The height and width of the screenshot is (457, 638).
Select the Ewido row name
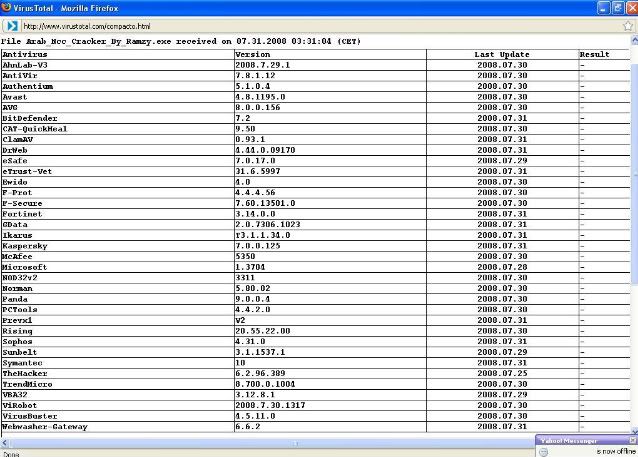click(15, 182)
